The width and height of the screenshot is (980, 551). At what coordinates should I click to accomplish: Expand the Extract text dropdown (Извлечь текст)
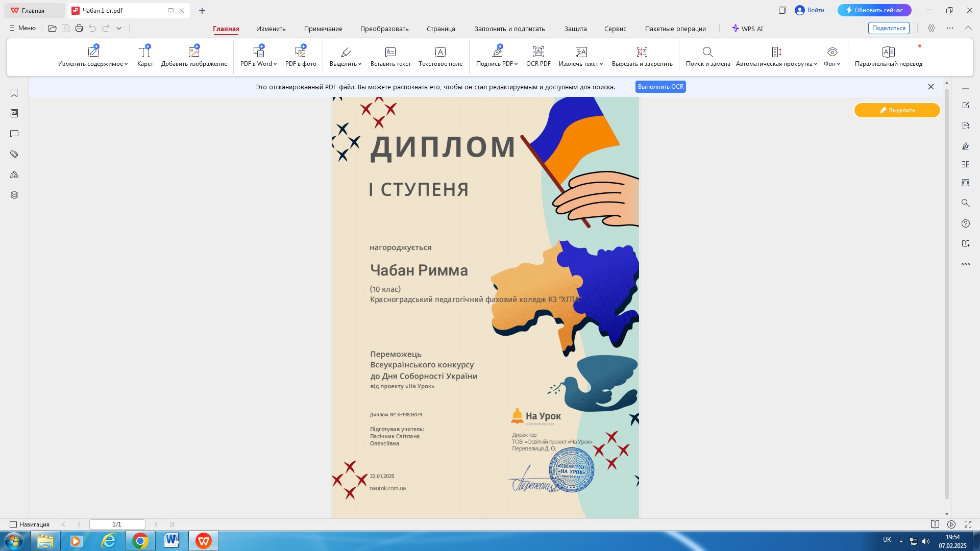[x=601, y=64]
